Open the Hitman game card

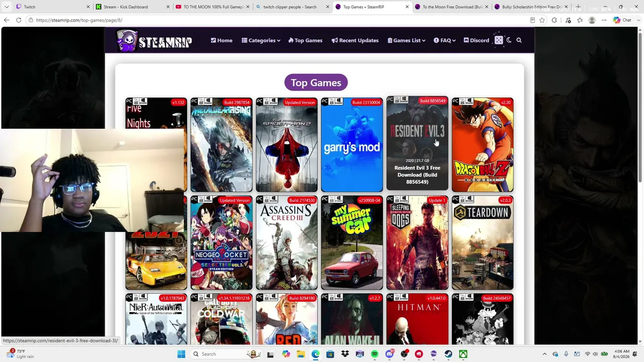tap(417, 319)
